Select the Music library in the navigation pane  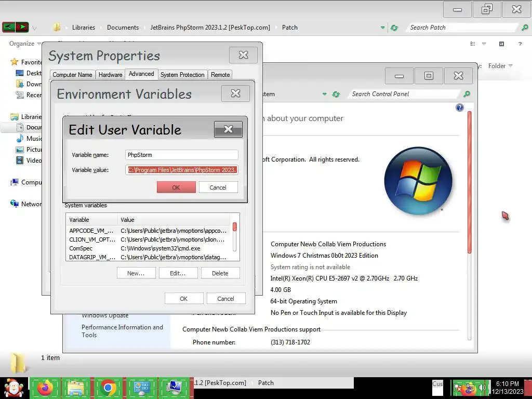(29, 138)
